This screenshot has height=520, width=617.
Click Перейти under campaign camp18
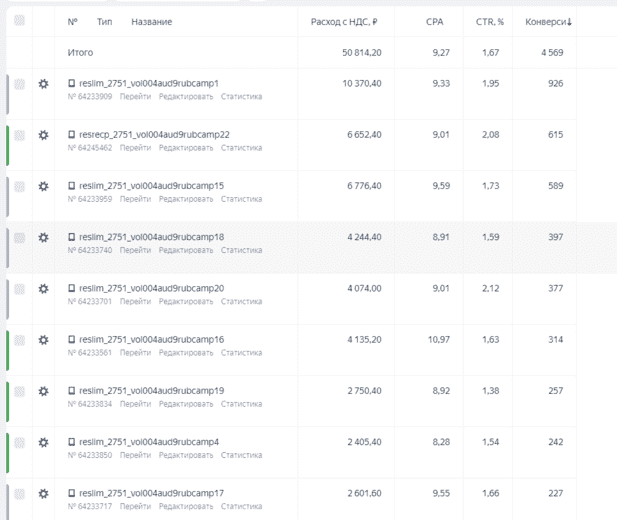tap(135, 250)
